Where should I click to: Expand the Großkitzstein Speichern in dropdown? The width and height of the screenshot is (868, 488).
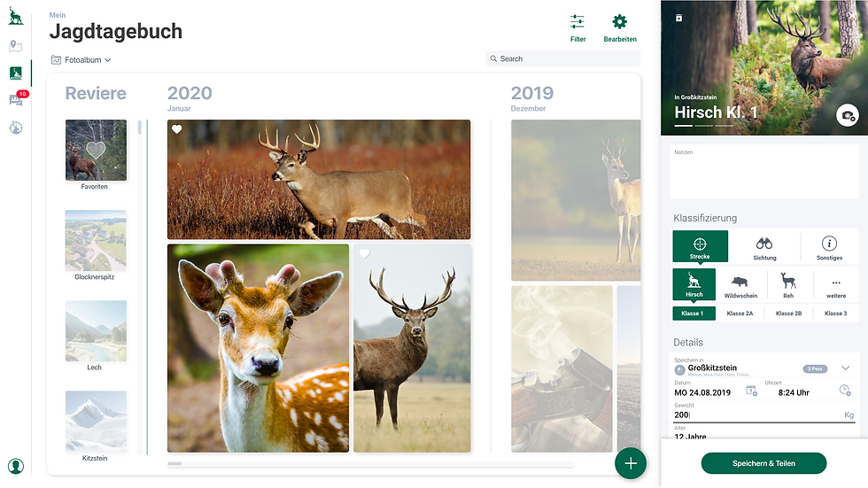click(x=845, y=368)
